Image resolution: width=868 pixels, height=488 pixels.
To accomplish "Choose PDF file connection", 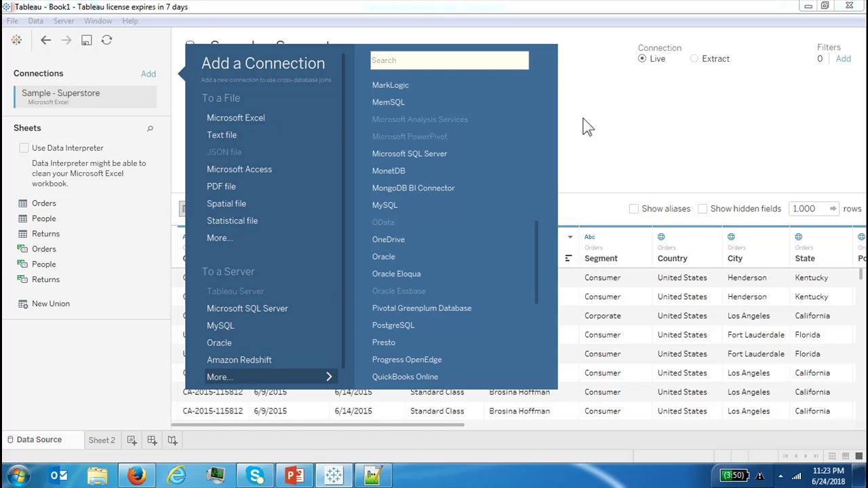I will coord(221,186).
